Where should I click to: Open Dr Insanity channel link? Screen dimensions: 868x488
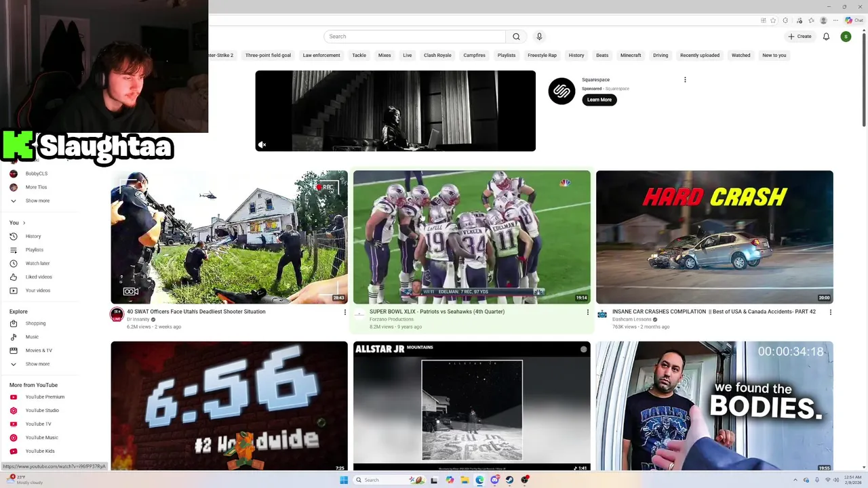138,319
